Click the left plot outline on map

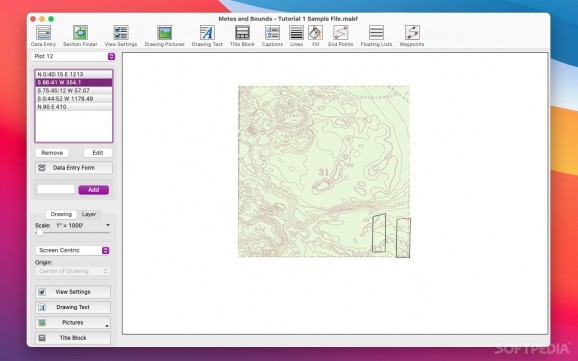379,233
